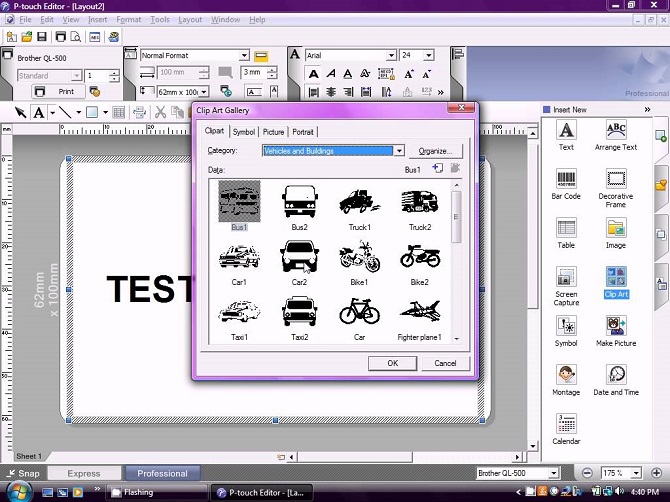Switch to Express mode
This screenshot has height=502, width=670.
84,473
